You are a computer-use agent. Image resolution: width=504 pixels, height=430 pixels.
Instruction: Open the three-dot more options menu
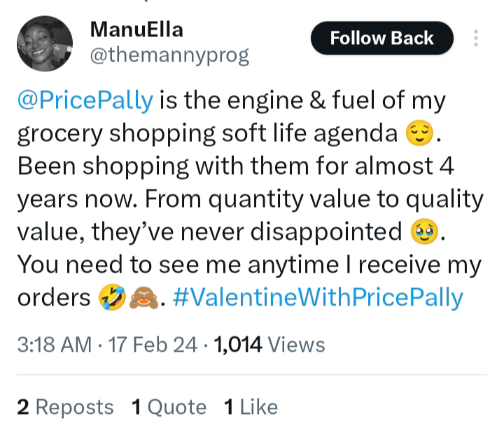coord(477,38)
